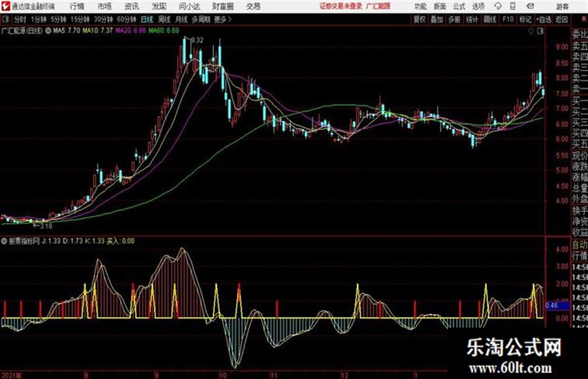This screenshot has width=588, height=379.
Task: Switch to 15分钟 period
Action: (x=80, y=19)
